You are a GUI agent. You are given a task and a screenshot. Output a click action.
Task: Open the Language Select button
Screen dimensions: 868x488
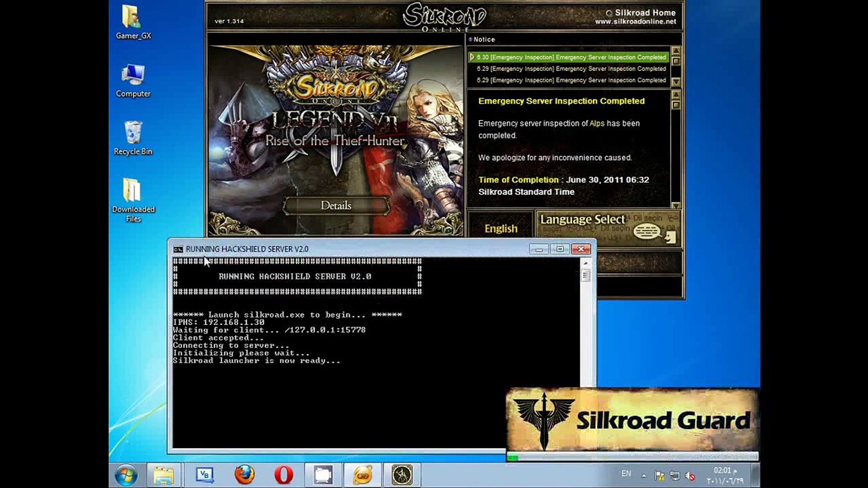pos(608,228)
